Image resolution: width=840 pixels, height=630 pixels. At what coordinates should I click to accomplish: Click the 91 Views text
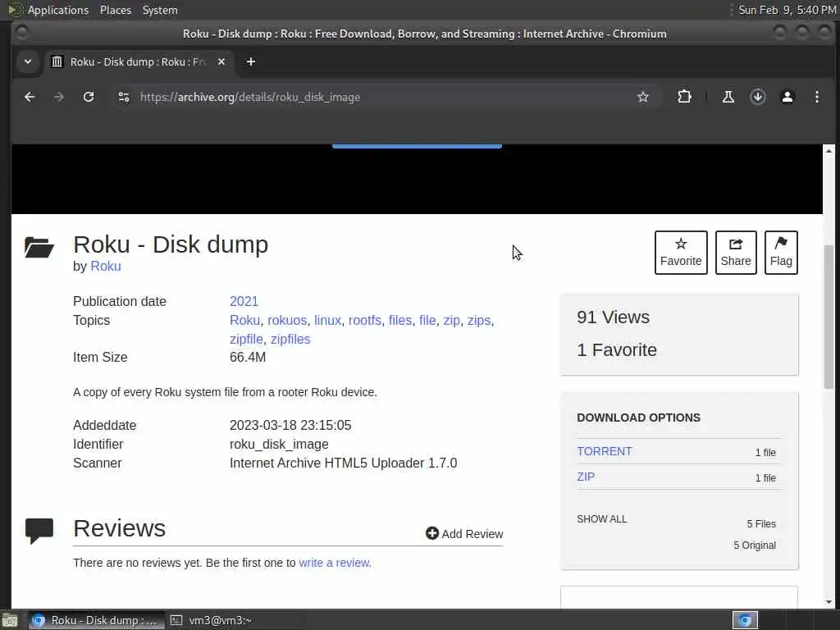(x=613, y=317)
